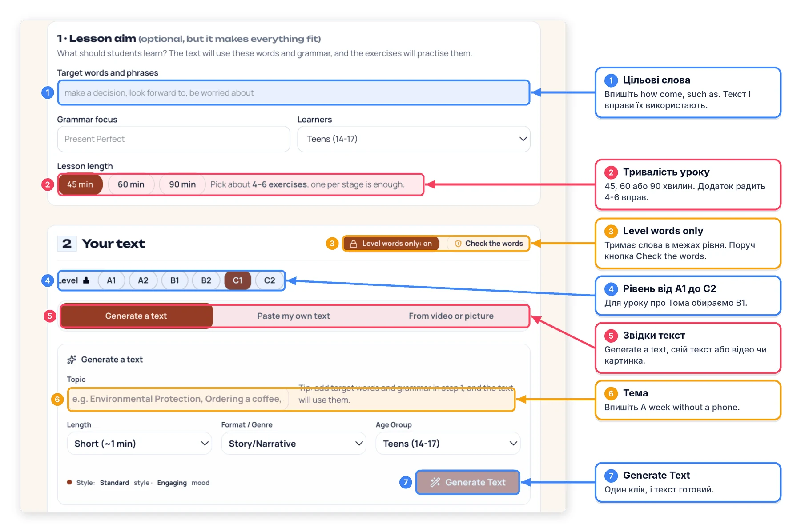Click the Engaging mood option
Image resolution: width=801 pixels, height=532 pixels.
tap(172, 483)
